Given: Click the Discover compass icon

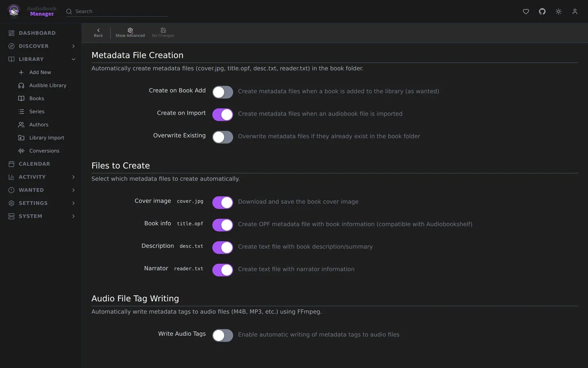Looking at the screenshot, I should click(x=11, y=46).
